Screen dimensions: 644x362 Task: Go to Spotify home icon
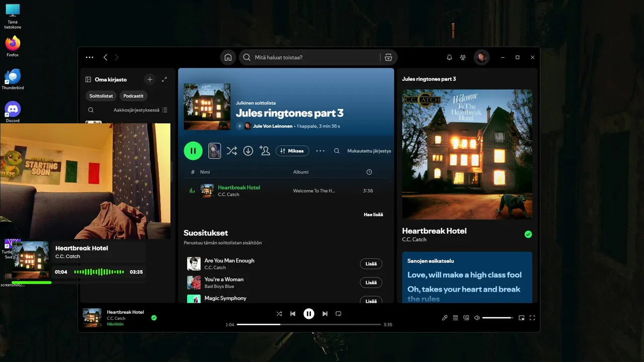pyautogui.click(x=228, y=57)
